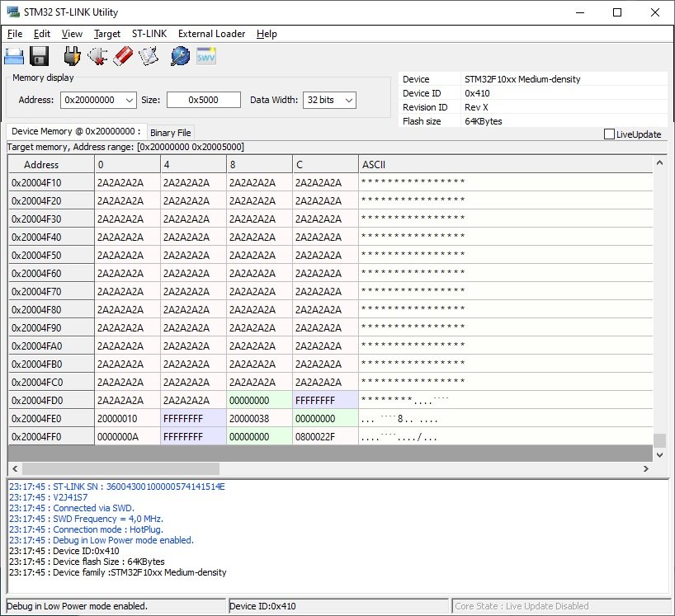Open Program verify via the notepad icon

pos(149,56)
